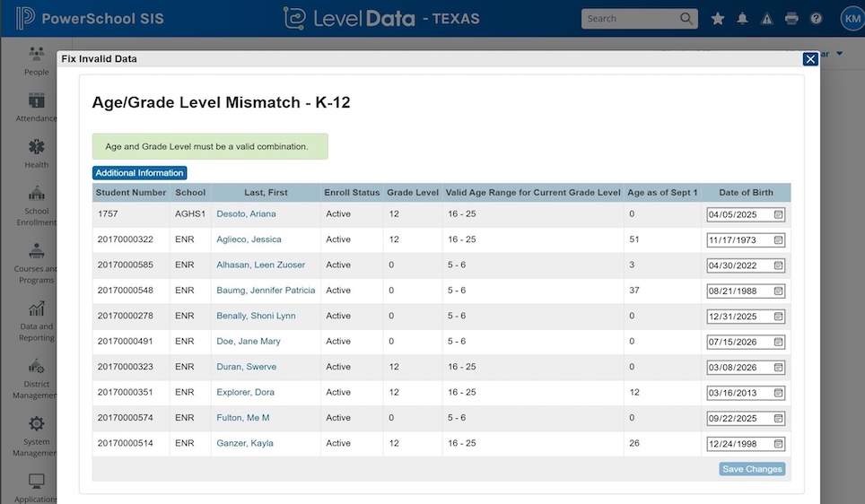Click the validation message about Age and Grade Level

click(x=210, y=147)
